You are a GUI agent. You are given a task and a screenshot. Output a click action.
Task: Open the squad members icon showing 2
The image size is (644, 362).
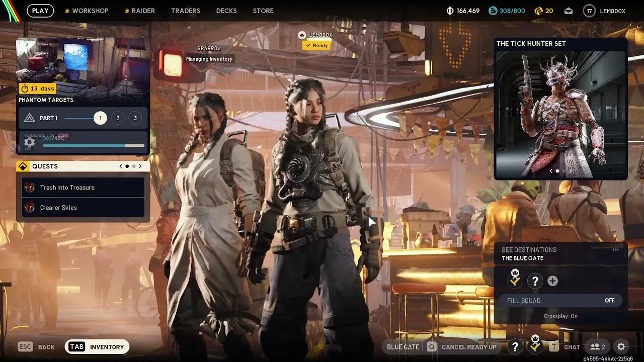point(598,347)
